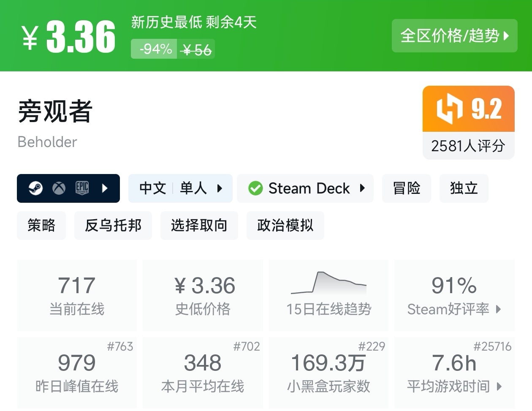The height and width of the screenshot is (411, 532).
Task: Click the Epic Games platform icon
Action: tap(82, 188)
